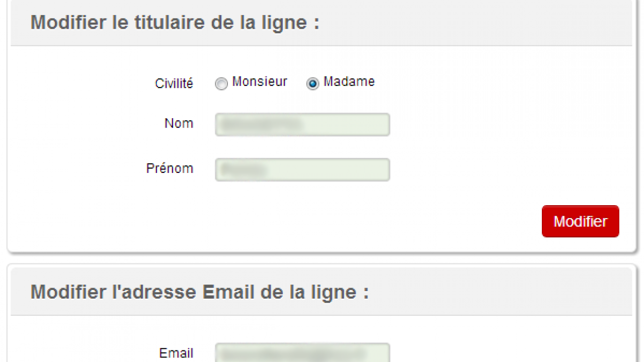Viewport: 644px width, 362px height.
Task: Click the Prénom field label
Action: pyautogui.click(x=170, y=168)
